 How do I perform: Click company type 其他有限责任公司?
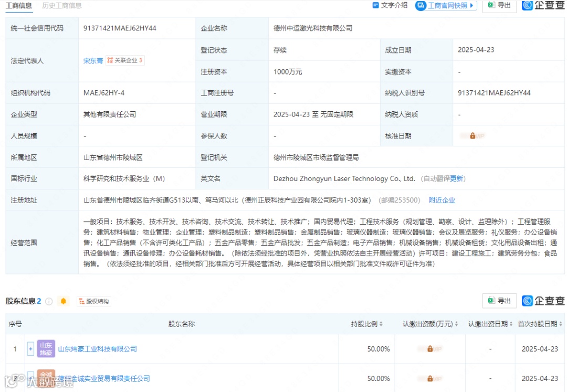[x=110, y=114]
